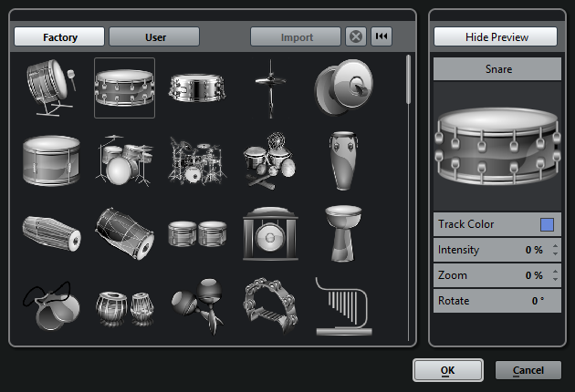
Task: Increase Zoom with the up arrow
Action: pyautogui.click(x=555, y=272)
